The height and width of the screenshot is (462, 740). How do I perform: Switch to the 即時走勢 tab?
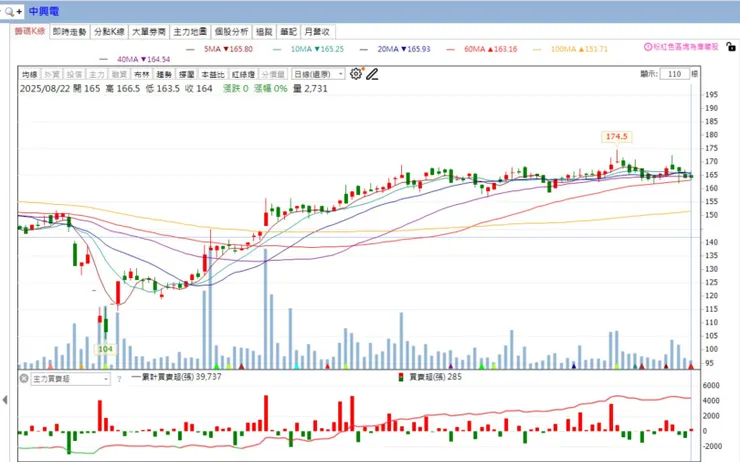point(69,32)
